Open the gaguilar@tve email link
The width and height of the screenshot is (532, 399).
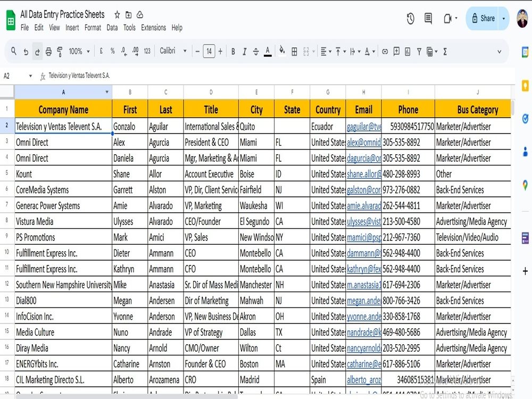point(364,127)
